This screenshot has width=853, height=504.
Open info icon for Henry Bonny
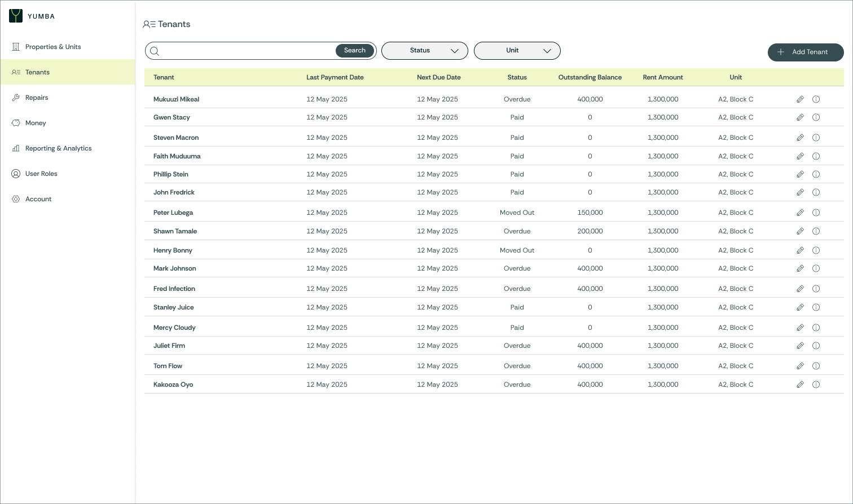tap(816, 250)
